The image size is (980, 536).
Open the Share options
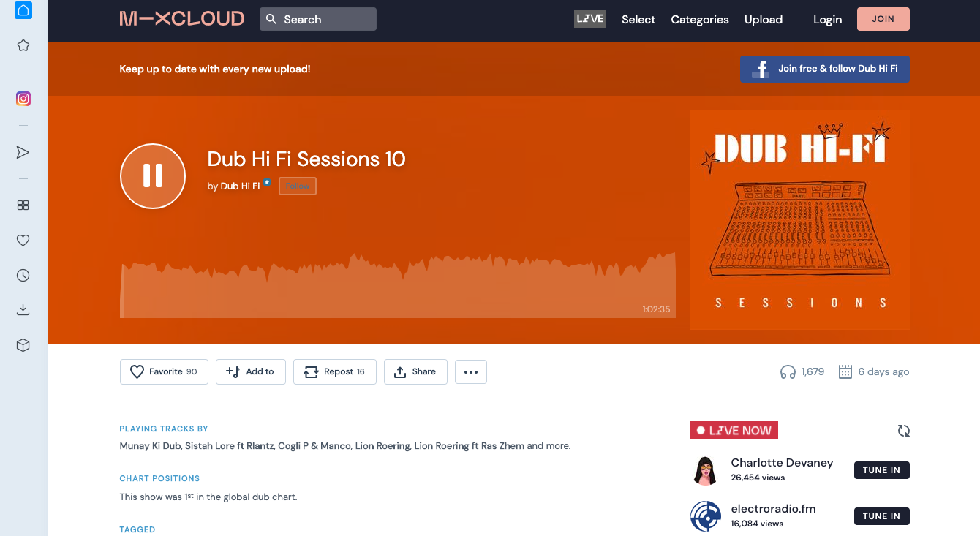click(415, 371)
